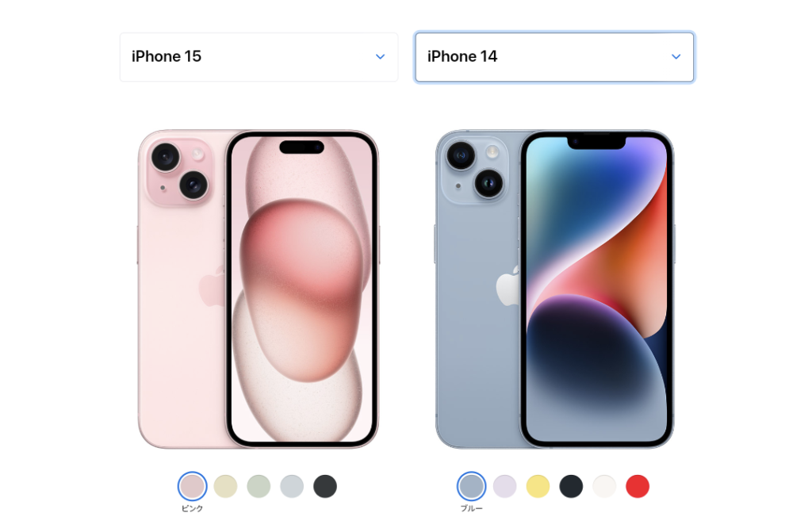Select the red iPhone 14 color swatch
Screen dimensions: 812x532
click(x=637, y=486)
